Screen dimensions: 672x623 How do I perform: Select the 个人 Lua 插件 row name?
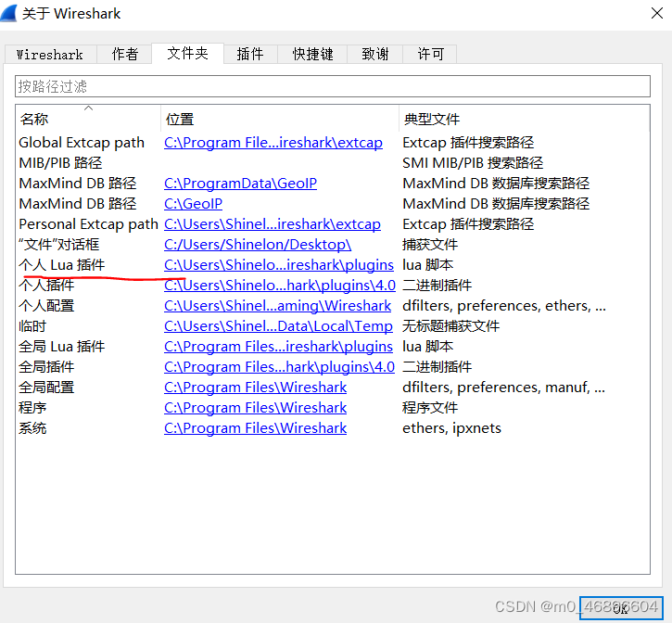coord(62,264)
